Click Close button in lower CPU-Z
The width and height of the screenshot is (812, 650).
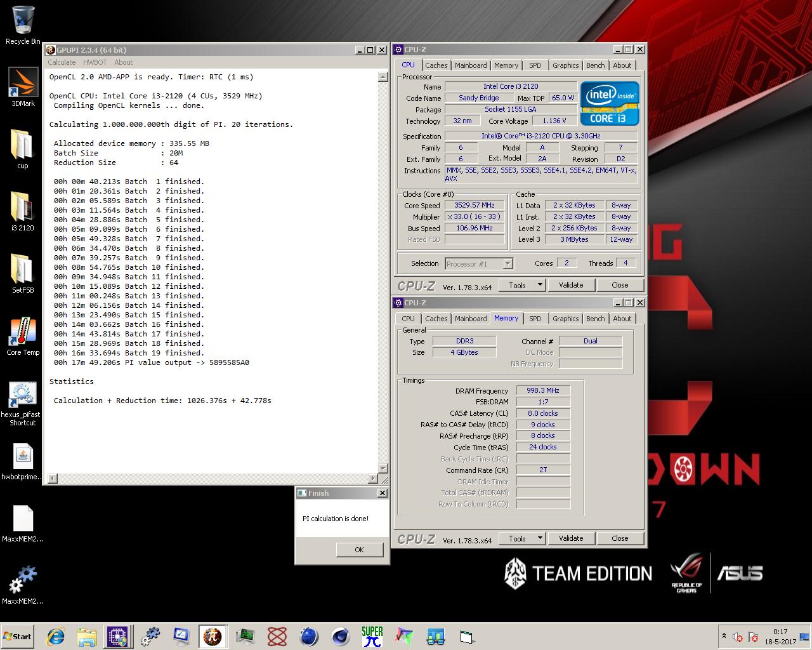point(620,538)
